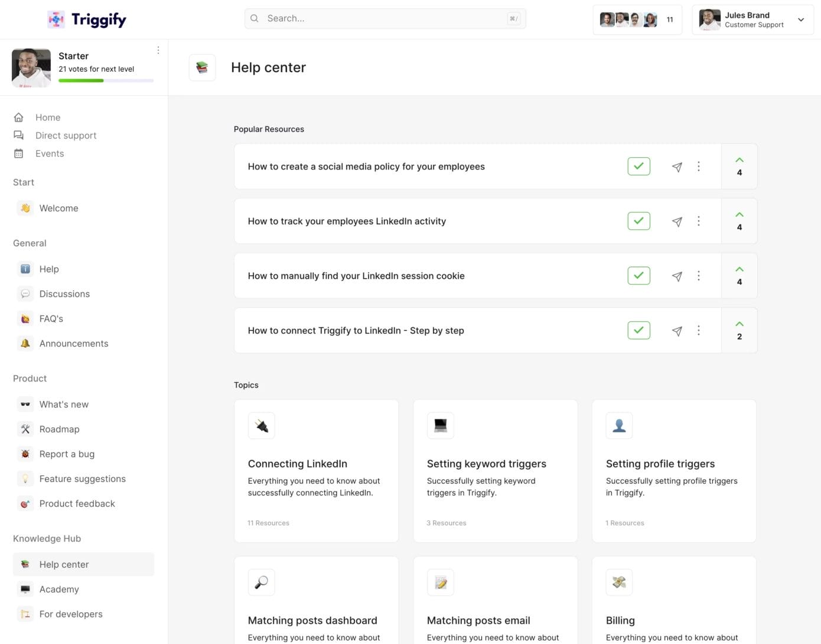This screenshot has height=644, width=821.
Task: Click the Triggify logo icon
Action: coord(56,19)
